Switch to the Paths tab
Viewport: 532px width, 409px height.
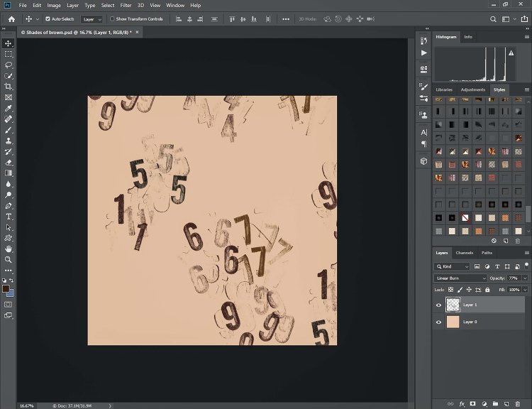(x=487, y=253)
